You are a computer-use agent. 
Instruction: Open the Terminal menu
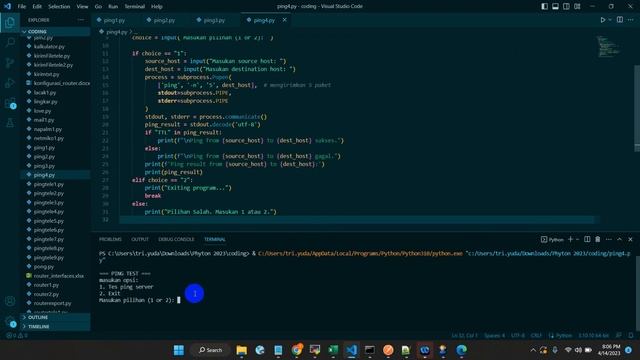134,6
